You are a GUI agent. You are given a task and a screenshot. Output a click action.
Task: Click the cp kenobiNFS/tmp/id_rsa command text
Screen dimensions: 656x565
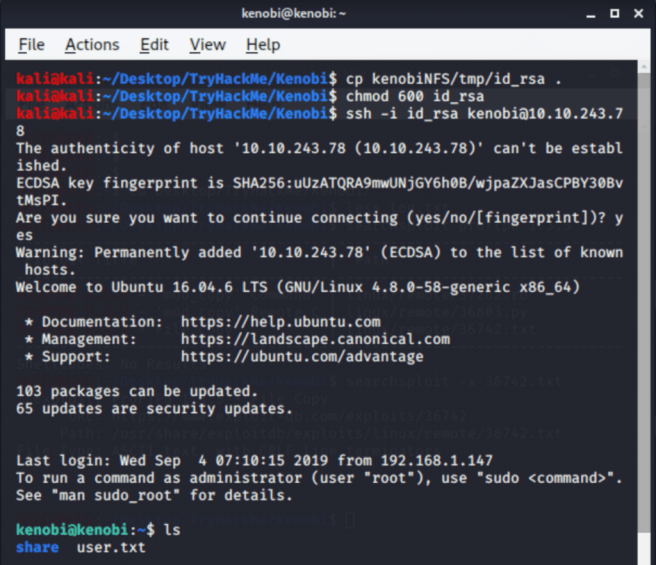453,78
